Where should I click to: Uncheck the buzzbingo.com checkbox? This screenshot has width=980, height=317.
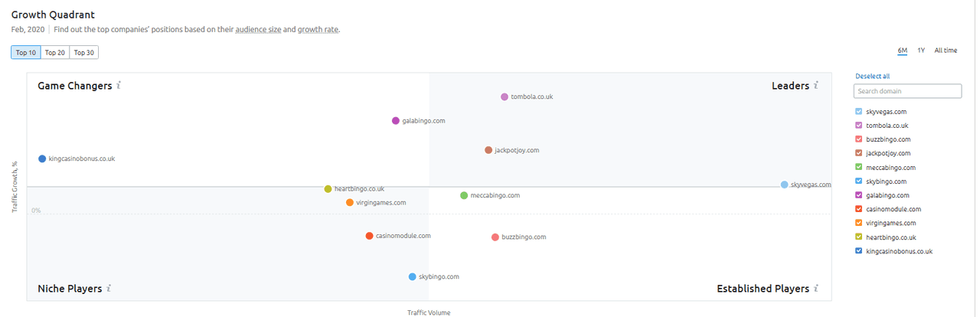(x=858, y=139)
